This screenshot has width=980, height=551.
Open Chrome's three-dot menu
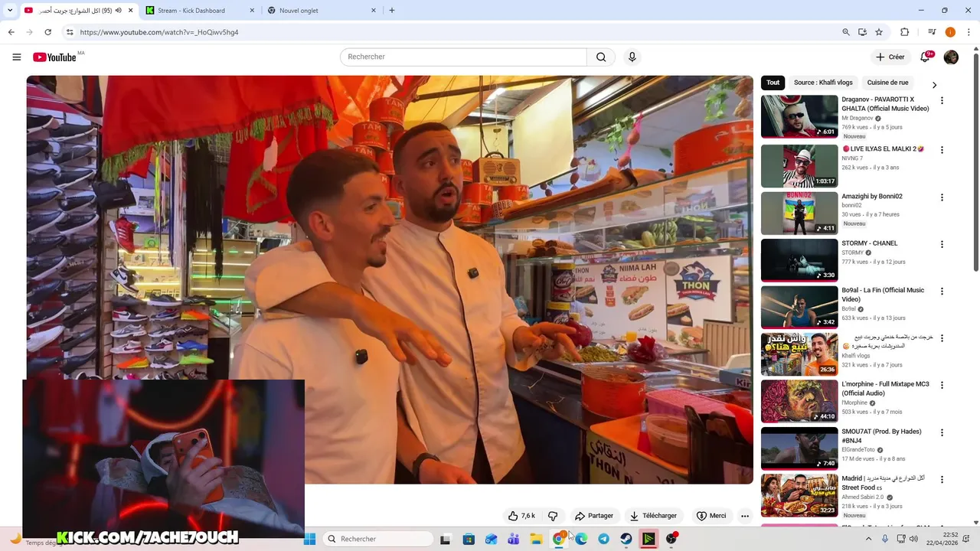click(x=968, y=32)
